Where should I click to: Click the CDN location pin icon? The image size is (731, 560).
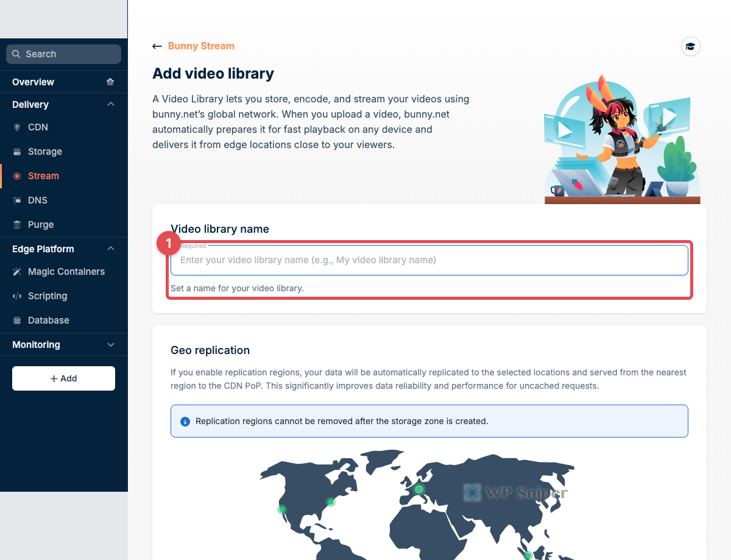[17, 127]
